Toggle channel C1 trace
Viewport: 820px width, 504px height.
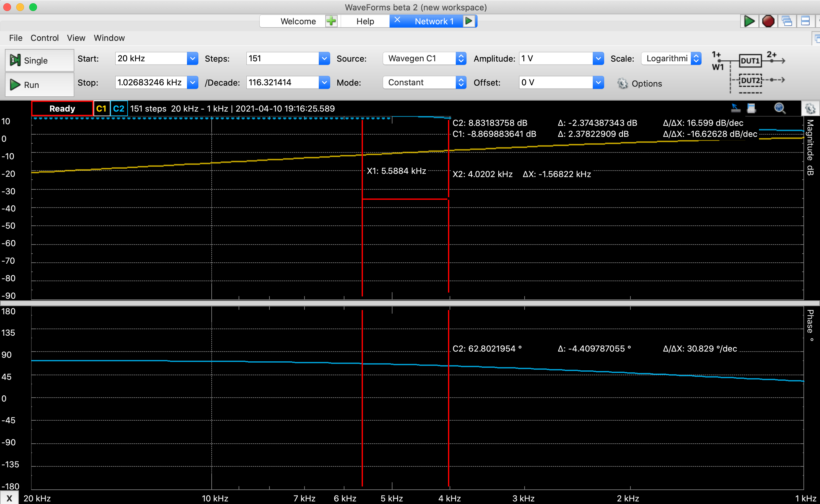[101, 108]
